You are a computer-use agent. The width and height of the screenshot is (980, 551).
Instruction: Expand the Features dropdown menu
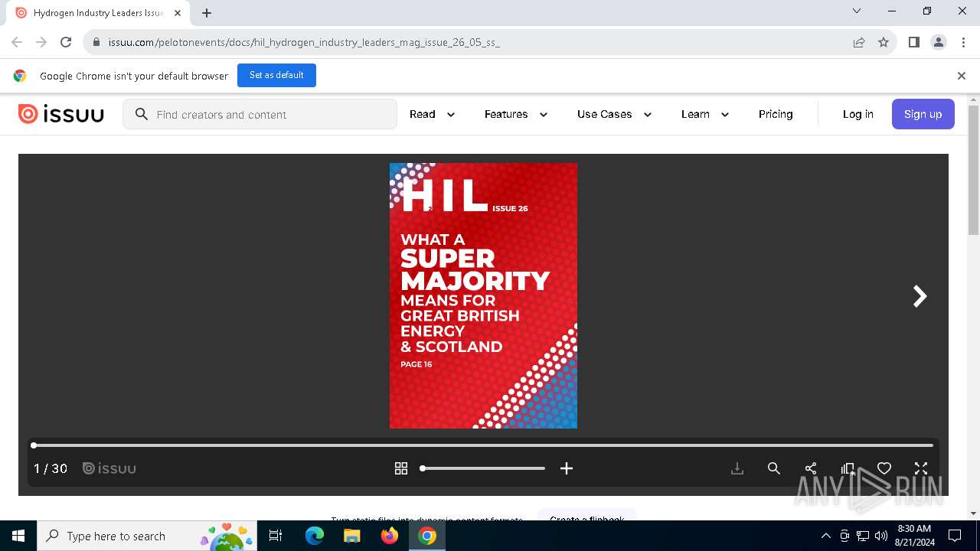click(x=516, y=114)
